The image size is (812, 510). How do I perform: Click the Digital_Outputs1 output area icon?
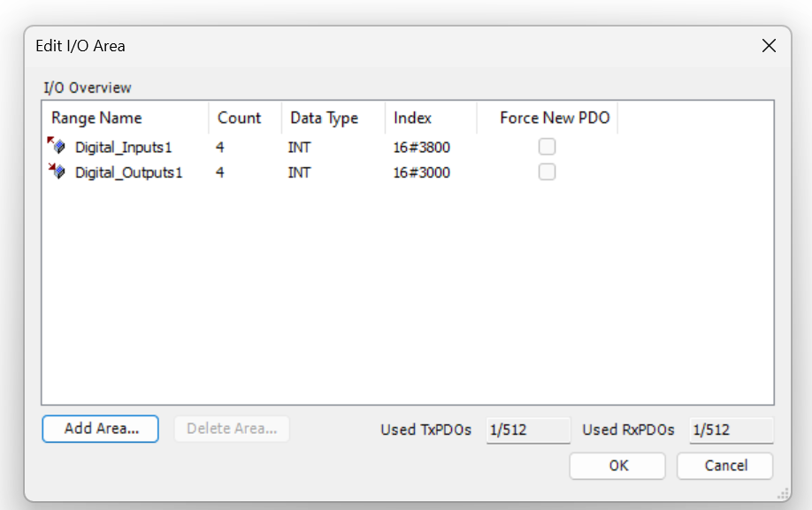pyautogui.click(x=57, y=171)
